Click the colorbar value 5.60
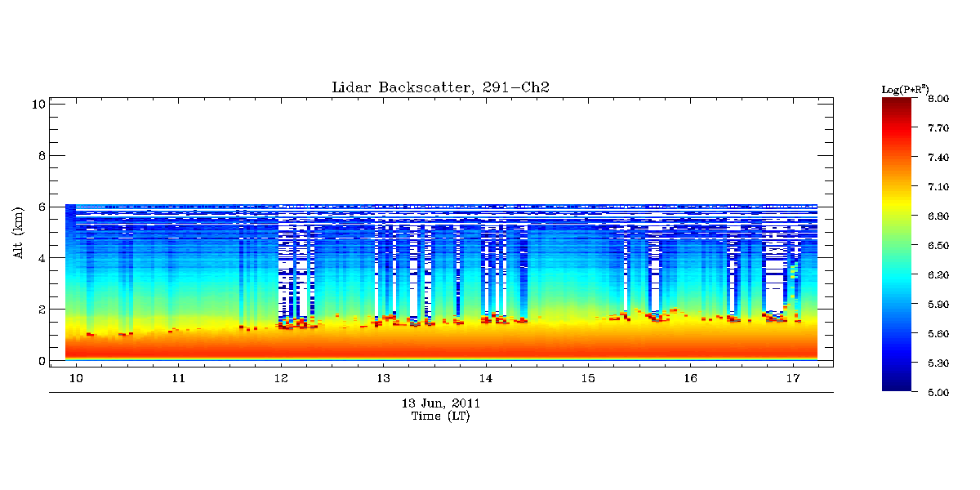This screenshot has width=980, height=490. click(x=938, y=334)
